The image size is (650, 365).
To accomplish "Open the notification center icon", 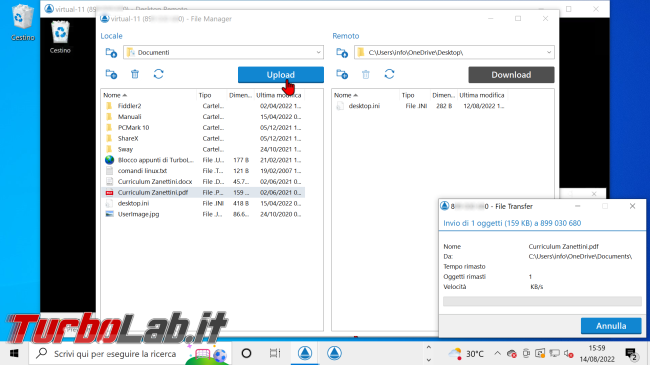I will click(x=632, y=354).
